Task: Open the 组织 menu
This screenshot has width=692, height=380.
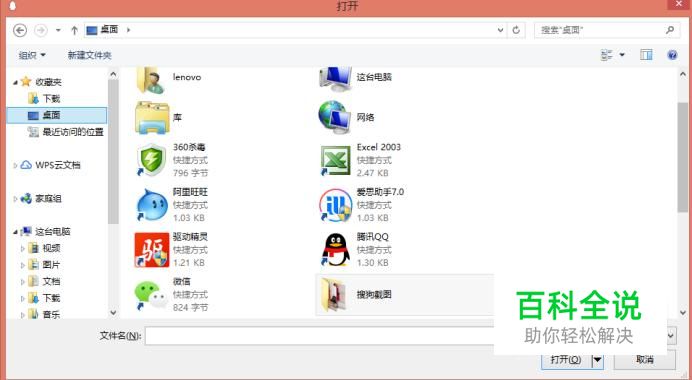Action: [32, 55]
